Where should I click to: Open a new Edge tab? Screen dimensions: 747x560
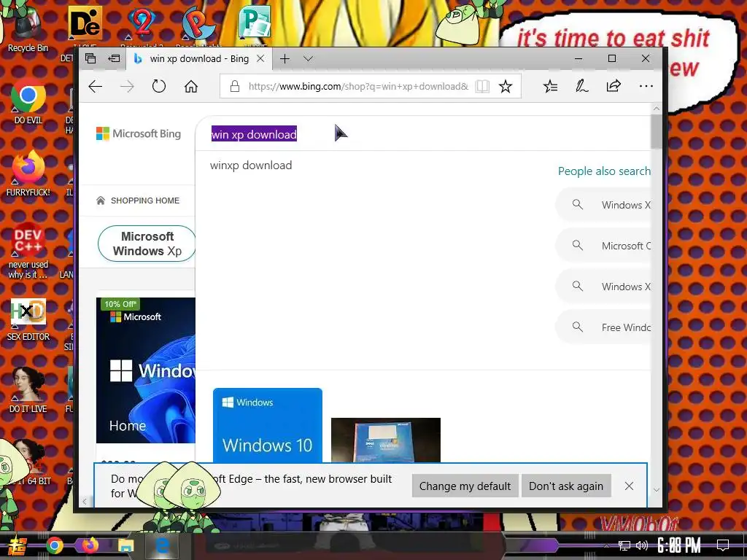coord(285,58)
